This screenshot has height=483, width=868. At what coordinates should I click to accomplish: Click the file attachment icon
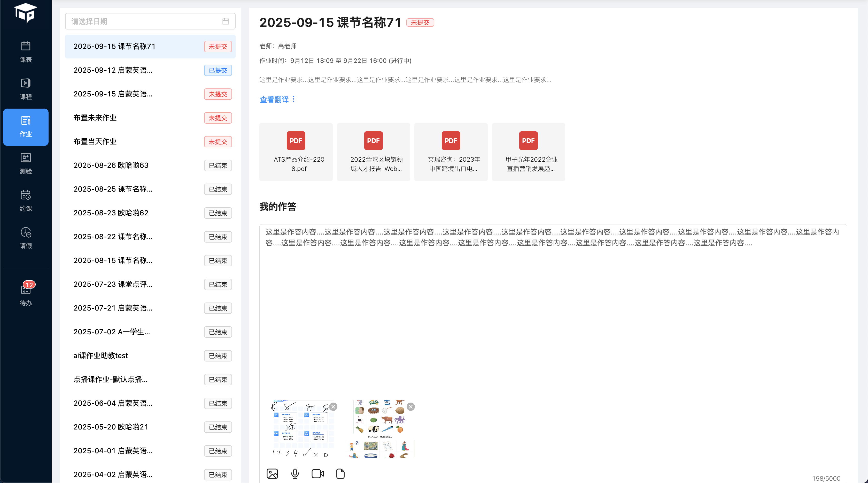point(340,473)
